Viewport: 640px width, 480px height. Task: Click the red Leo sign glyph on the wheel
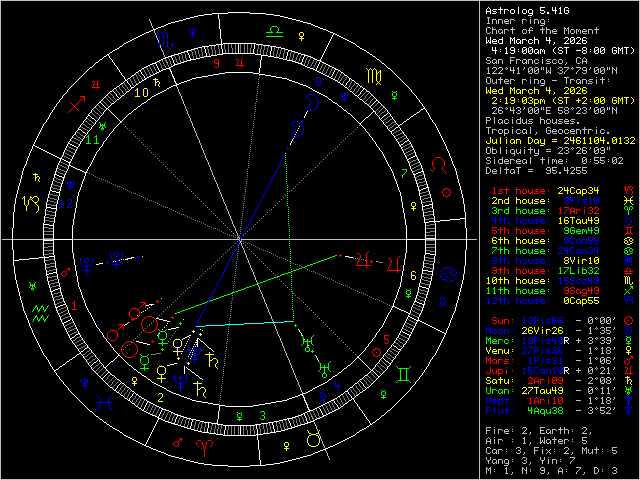pos(437,163)
